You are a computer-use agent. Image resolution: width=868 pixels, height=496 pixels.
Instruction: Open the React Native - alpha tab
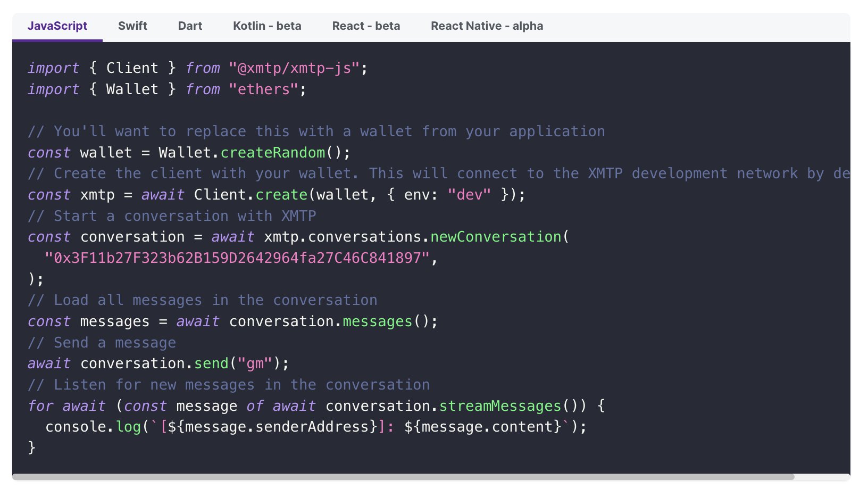point(487,26)
